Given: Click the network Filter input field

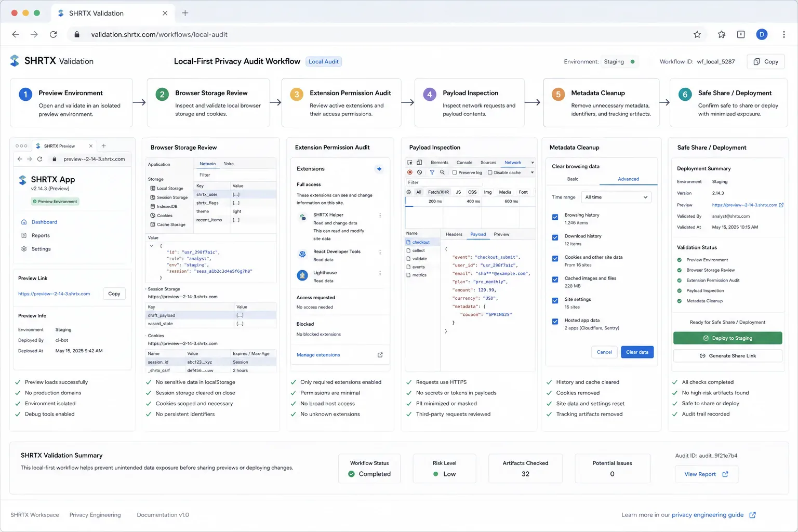Looking at the screenshot, I should tap(444, 183).
